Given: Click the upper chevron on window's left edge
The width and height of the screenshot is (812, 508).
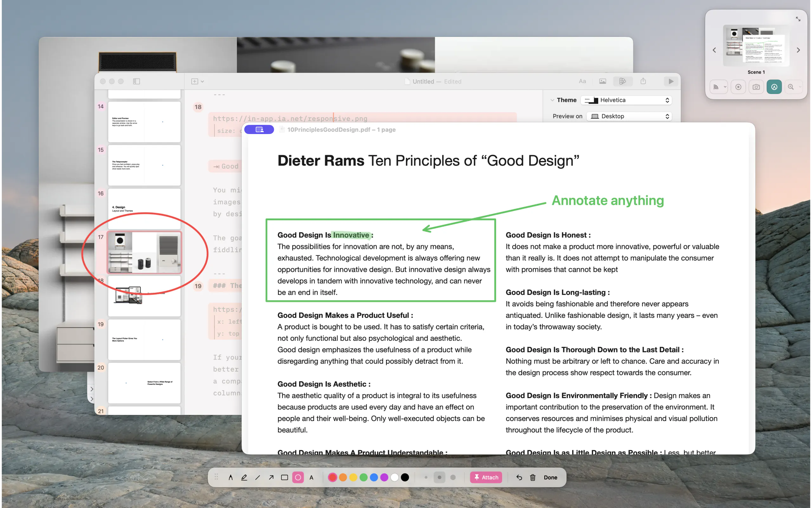Looking at the screenshot, I should tap(92, 389).
